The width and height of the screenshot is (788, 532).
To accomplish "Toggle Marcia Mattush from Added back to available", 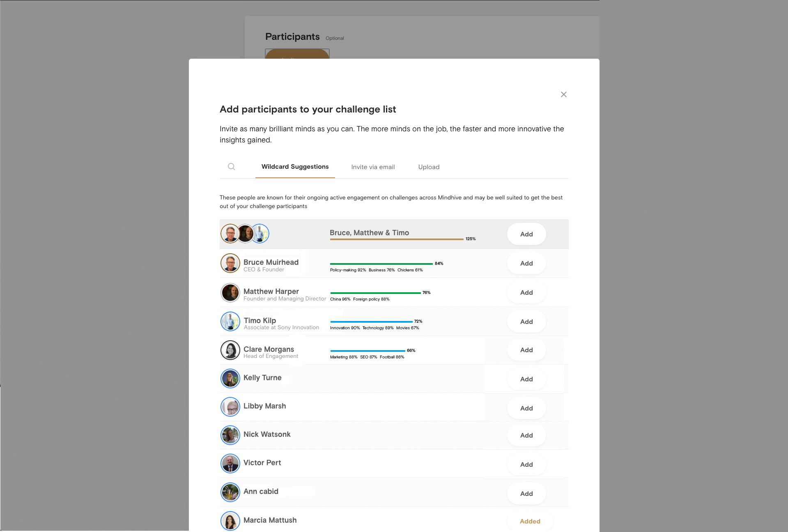I will [x=529, y=521].
